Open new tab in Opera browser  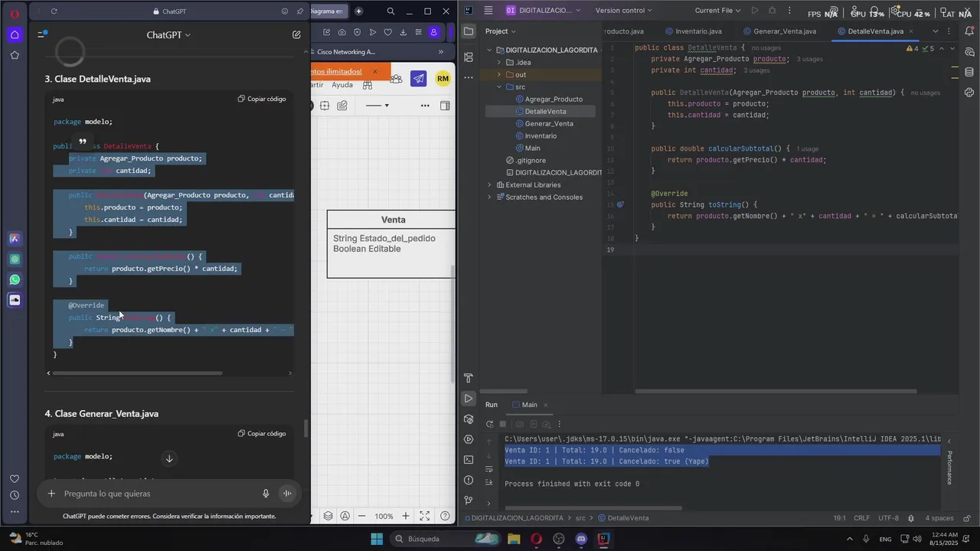pyautogui.click(x=358, y=11)
